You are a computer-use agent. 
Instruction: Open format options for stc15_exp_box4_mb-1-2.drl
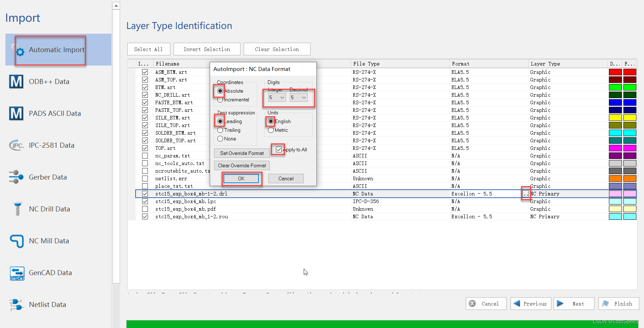pos(525,194)
